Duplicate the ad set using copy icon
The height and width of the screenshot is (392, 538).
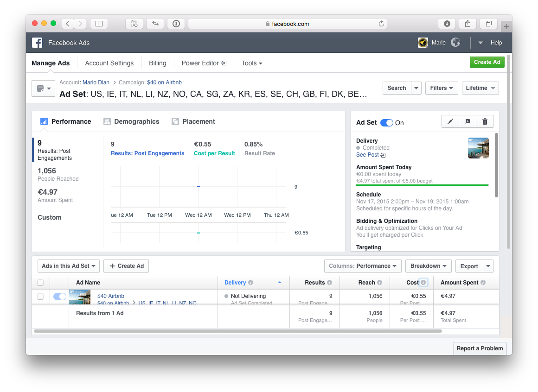point(468,122)
